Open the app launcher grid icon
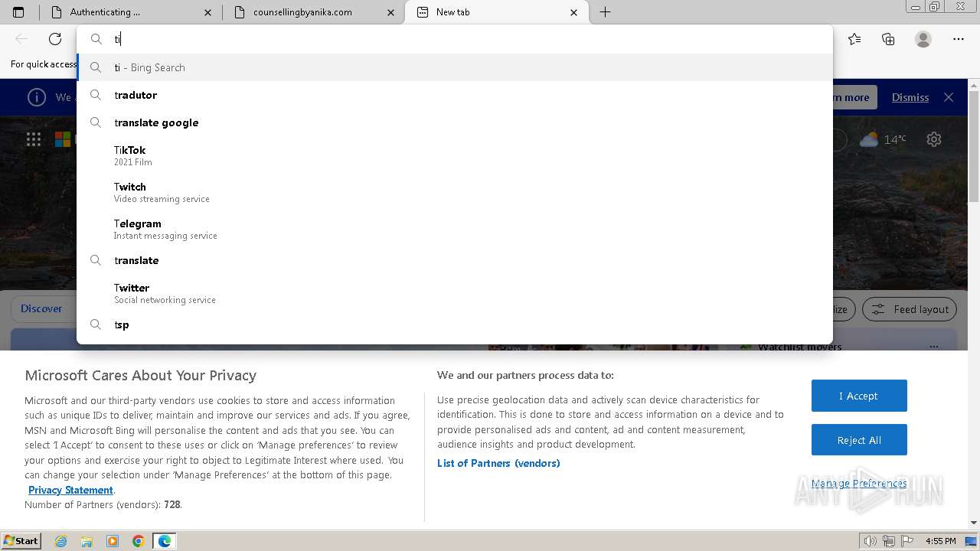980x551 pixels. pyautogui.click(x=34, y=139)
